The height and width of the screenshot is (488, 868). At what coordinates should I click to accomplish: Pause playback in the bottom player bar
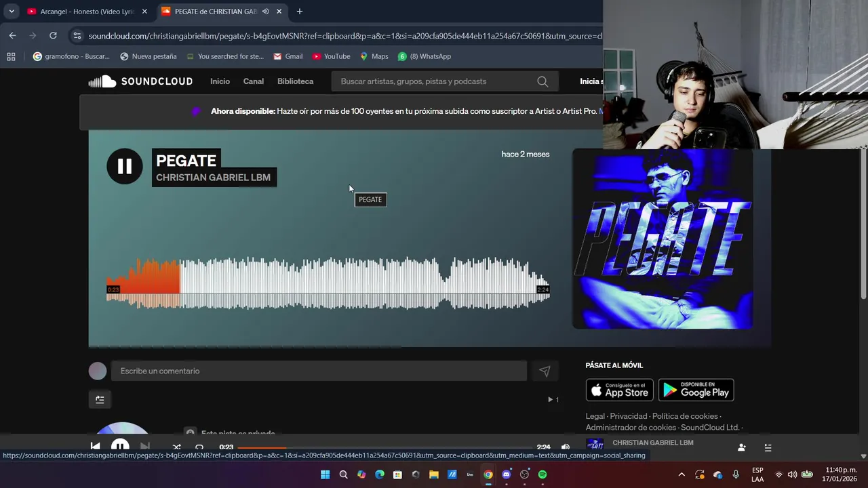[120, 447]
